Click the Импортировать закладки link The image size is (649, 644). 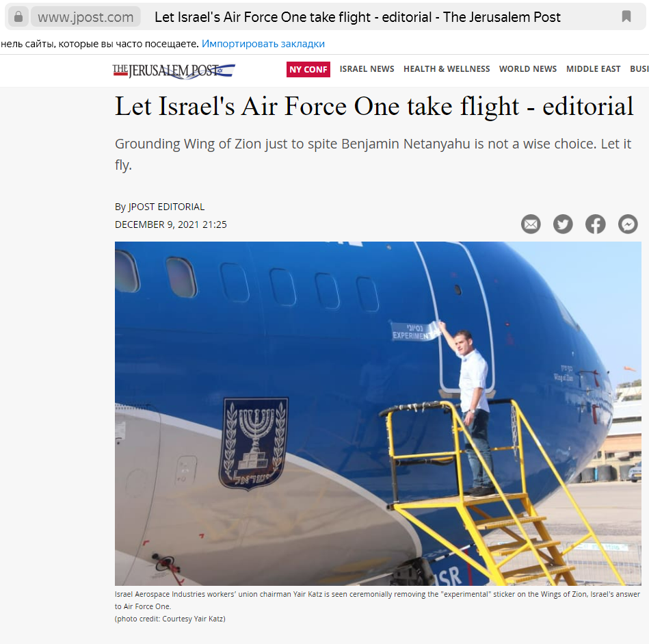pyautogui.click(x=263, y=44)
